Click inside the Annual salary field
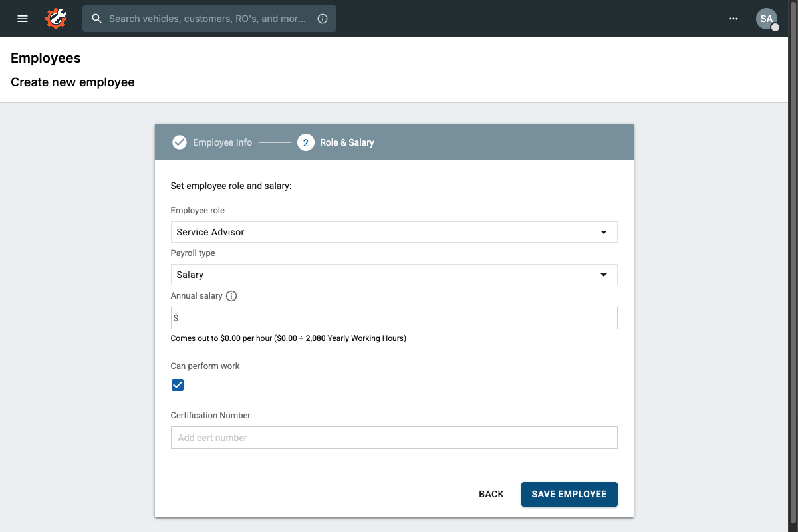 point(394,317)
